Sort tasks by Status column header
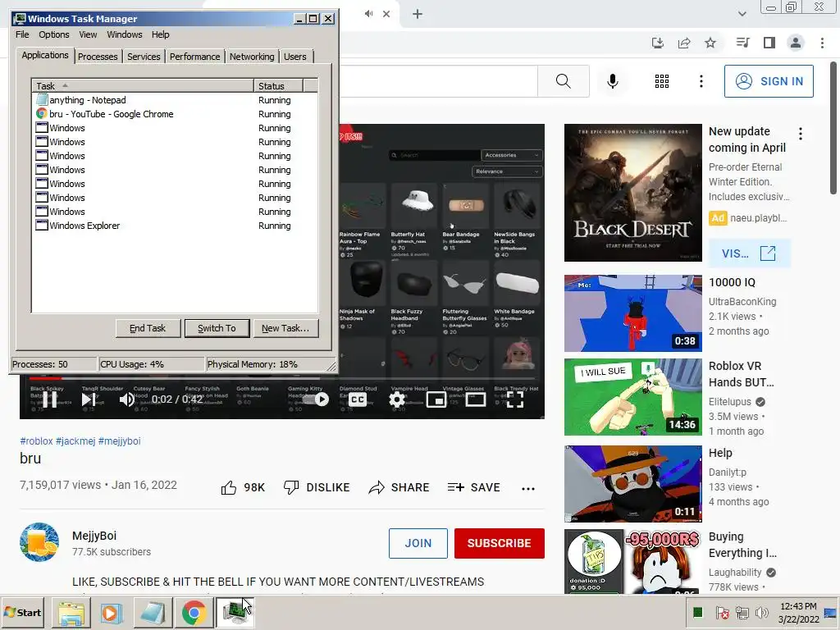Viewport: 840px width, 630px height. point(279,85)
